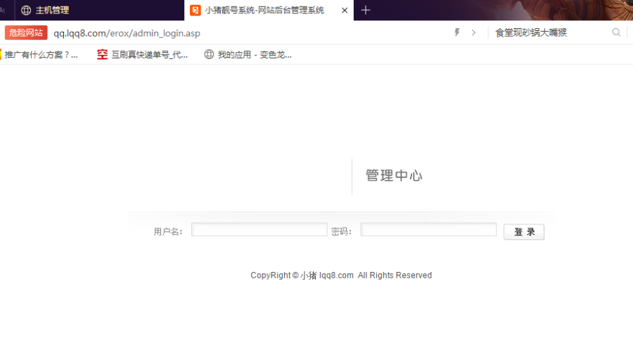Click the 登录 button

coord(524,232)
